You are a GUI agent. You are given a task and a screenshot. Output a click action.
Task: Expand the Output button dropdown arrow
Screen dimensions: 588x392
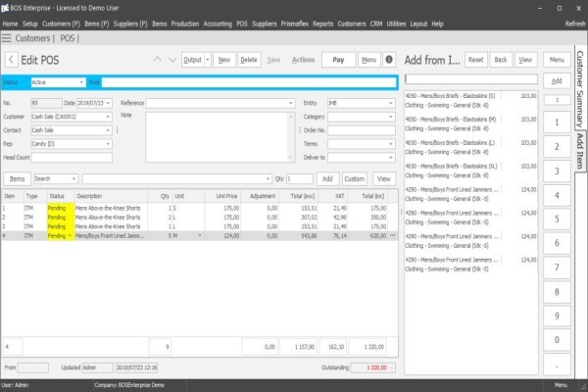coord(208,60)
